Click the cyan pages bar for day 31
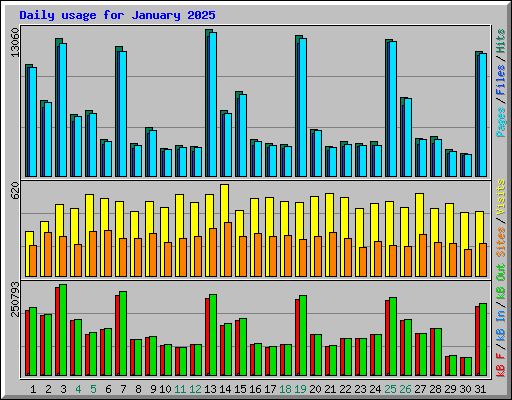Image resolution: width=512 pixels, height=400 pixels. (x=483, y=115)
